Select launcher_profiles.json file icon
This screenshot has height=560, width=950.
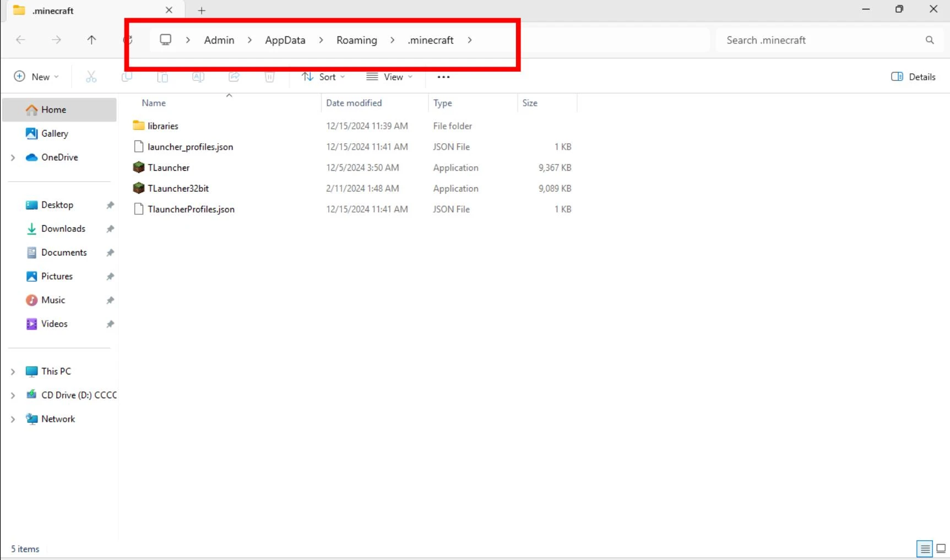pyautogui.click(x=139, y=146)
